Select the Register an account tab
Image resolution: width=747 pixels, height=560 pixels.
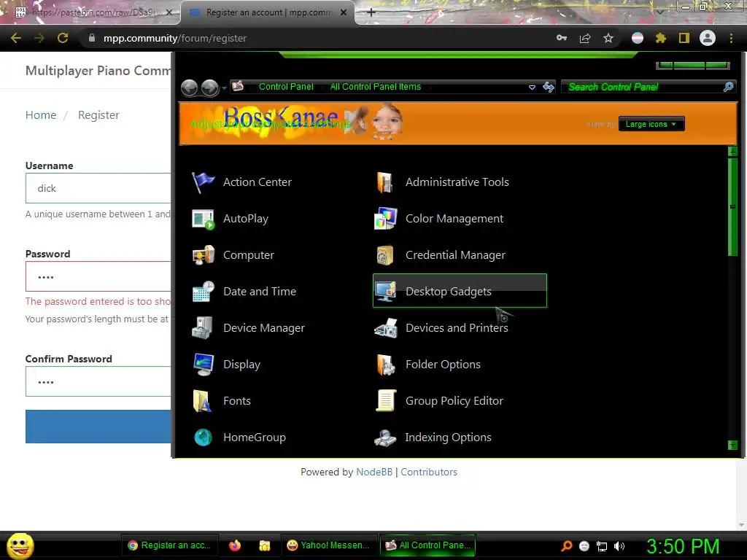tap(268, 12)
